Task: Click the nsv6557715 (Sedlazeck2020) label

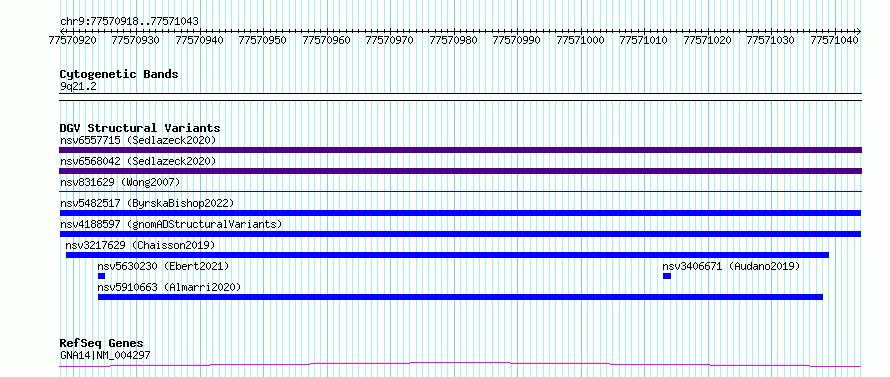Action: pyautogui.click(x=138, y=140)
